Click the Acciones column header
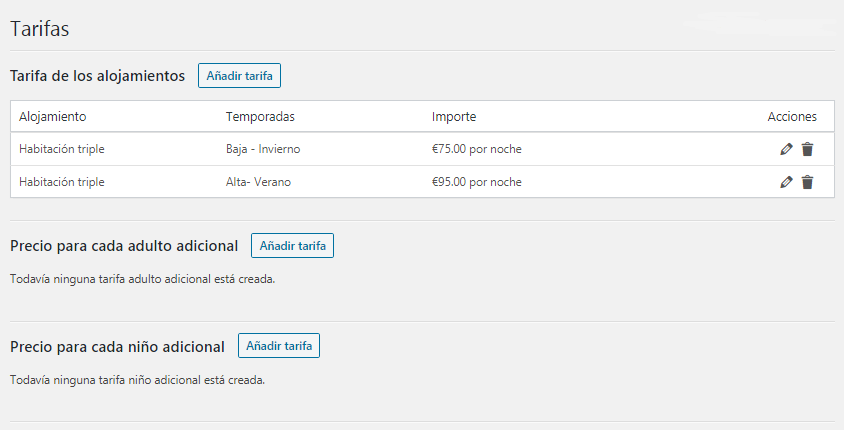 (792, 117)
